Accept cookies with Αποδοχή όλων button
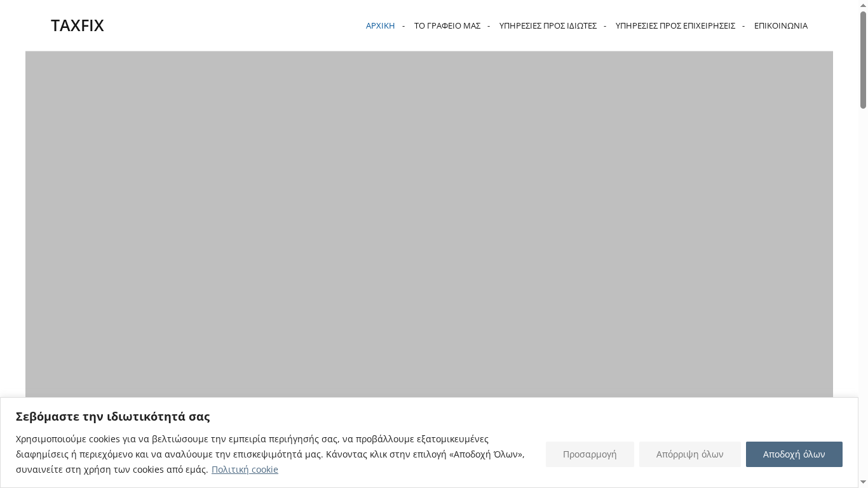The height and width of the screenshot is (488, 868). [x=794, y=454]
